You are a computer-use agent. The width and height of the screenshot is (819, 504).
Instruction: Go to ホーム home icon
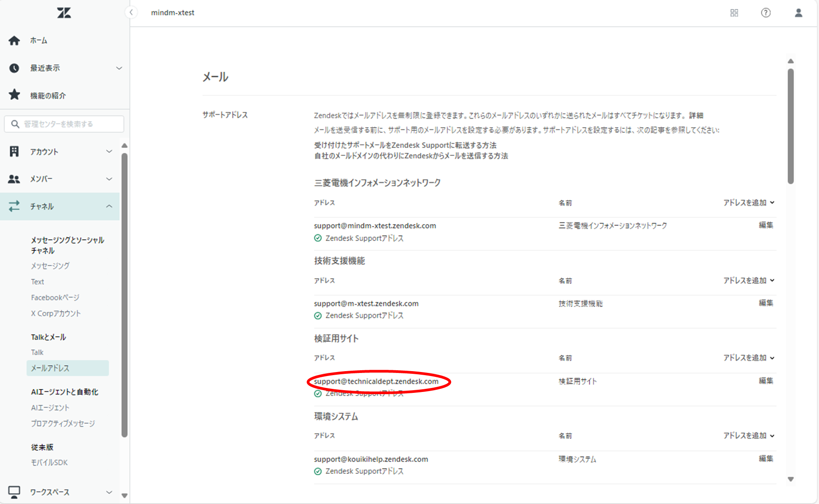pos(14,41)
